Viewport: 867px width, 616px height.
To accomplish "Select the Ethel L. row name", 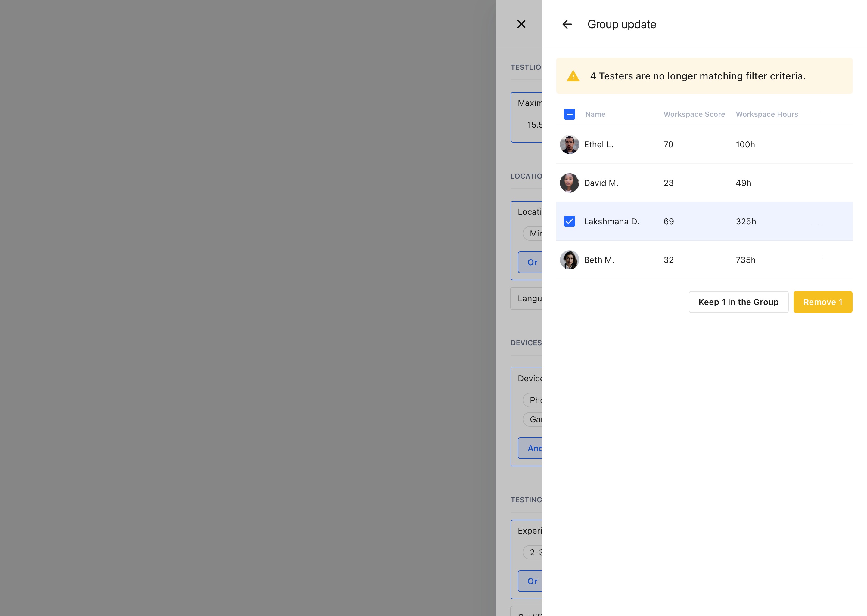I will click(x=598, y=144).
